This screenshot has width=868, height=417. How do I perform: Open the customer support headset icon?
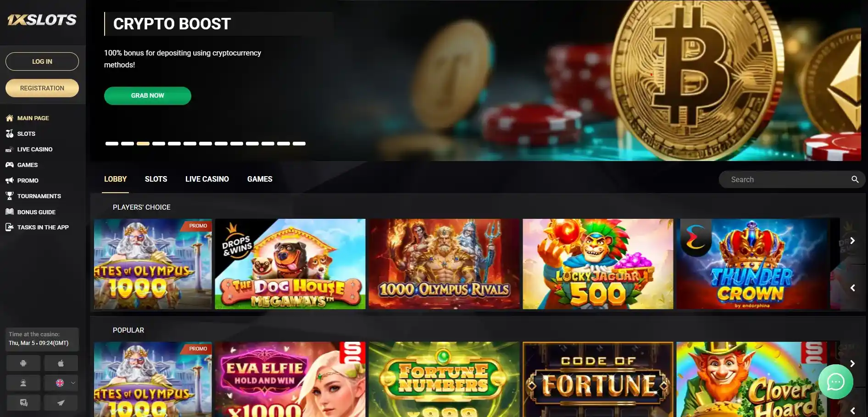point(23,383)
